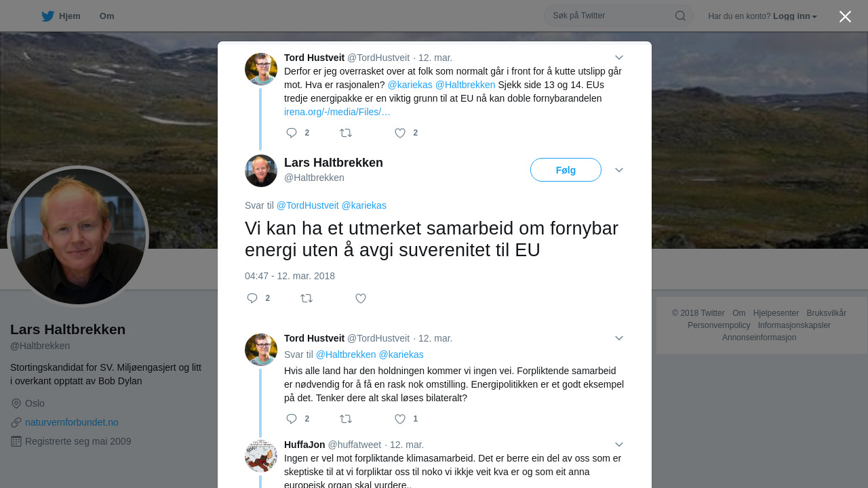Close the tweet overlay with X

(845, 16)
